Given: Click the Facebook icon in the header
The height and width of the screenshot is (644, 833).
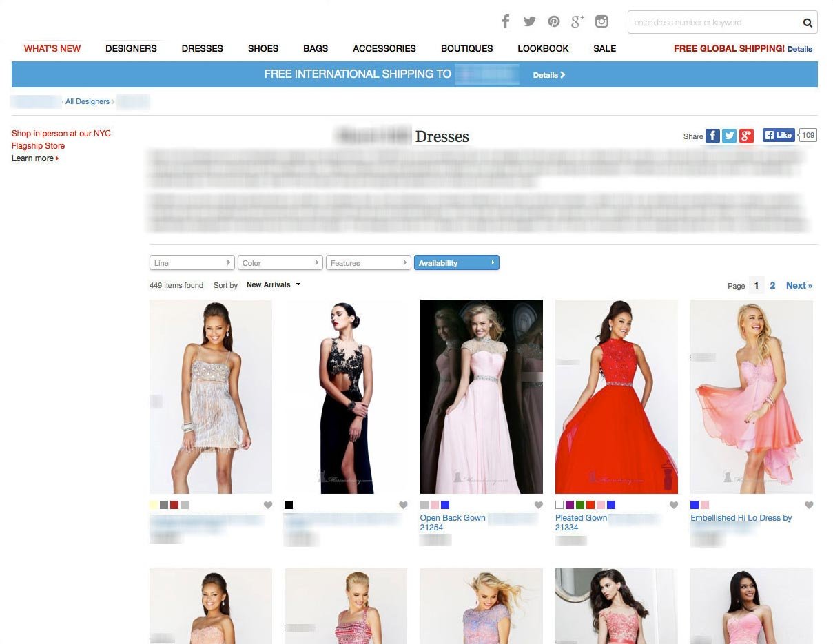Looking at the screenshot, I should (505, 21).
